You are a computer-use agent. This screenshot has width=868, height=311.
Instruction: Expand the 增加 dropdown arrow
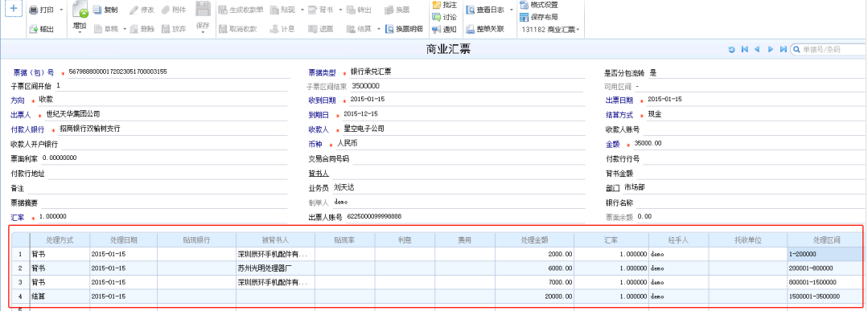[80, 33]
